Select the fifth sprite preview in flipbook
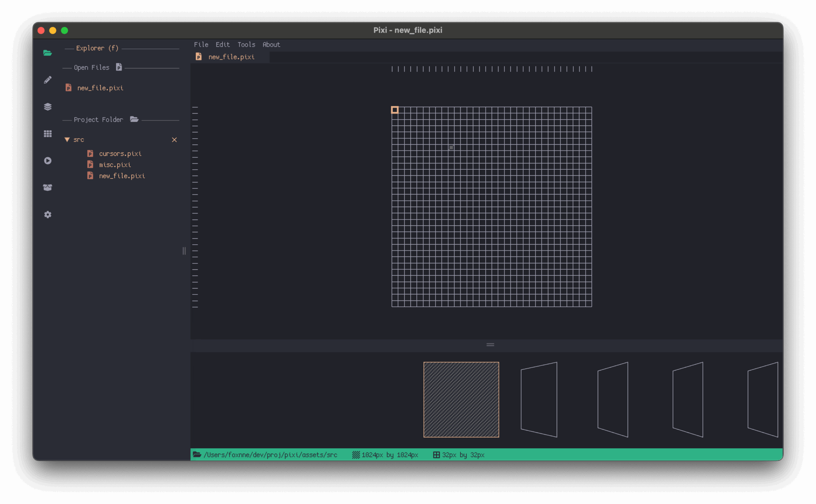The width and height of the screenshot is (816, 504). click(x=763, y=399)
